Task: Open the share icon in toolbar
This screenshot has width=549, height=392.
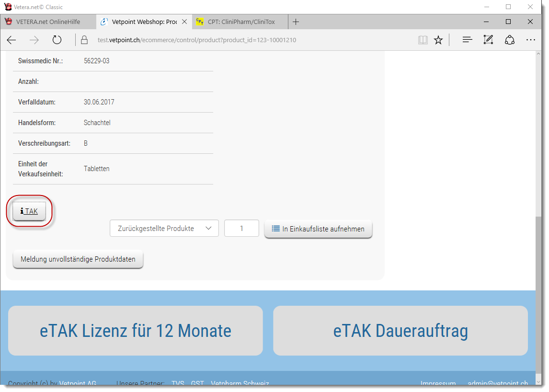Action: 510,40
